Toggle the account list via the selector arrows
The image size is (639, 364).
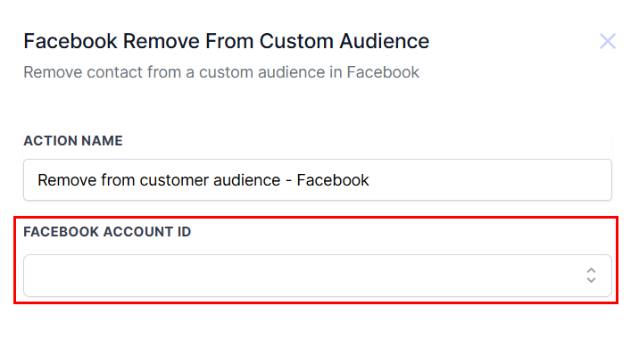591,276
